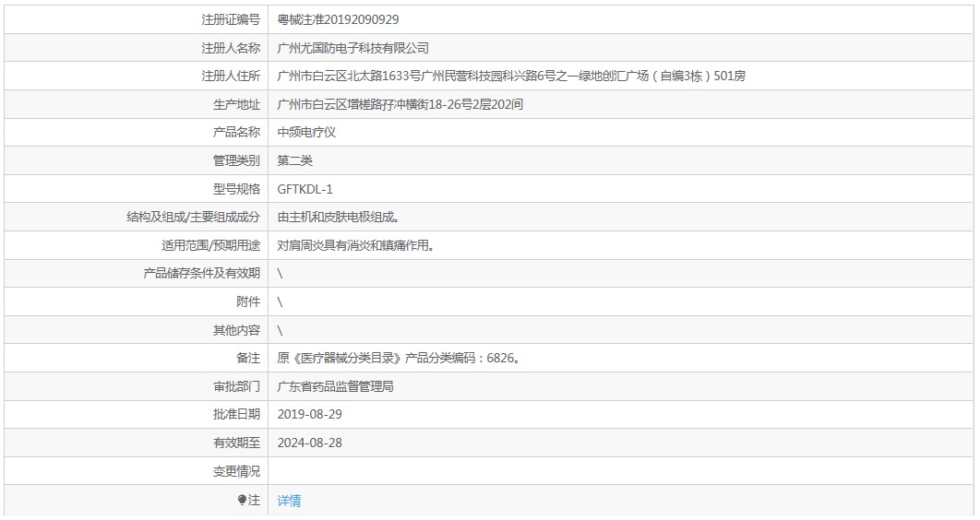
Task: Click the 备注 label
Action: (248, 359)
